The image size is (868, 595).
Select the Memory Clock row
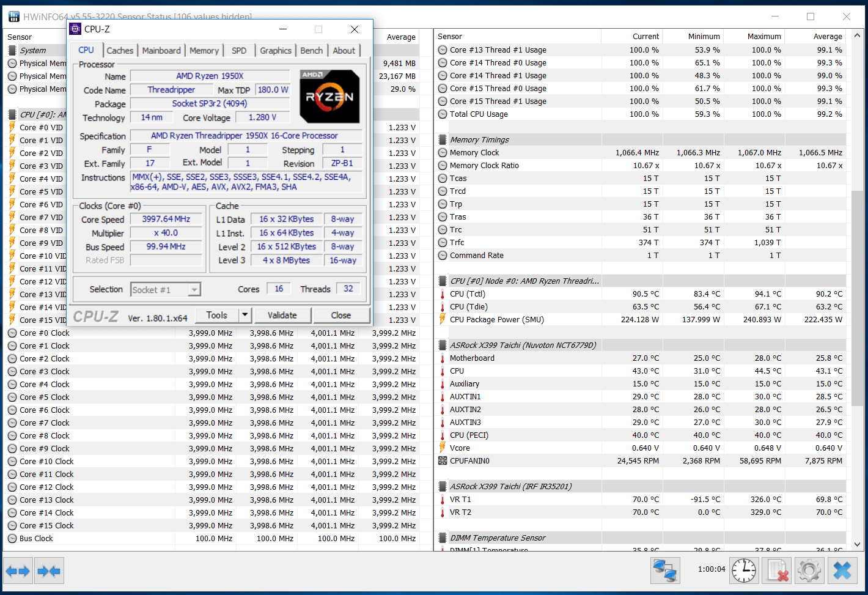641,153
